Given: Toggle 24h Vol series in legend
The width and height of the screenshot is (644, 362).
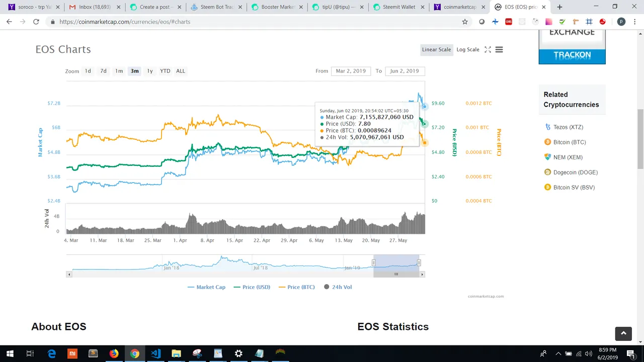Looking at the screenshot, I should click(x=338, y=287).
